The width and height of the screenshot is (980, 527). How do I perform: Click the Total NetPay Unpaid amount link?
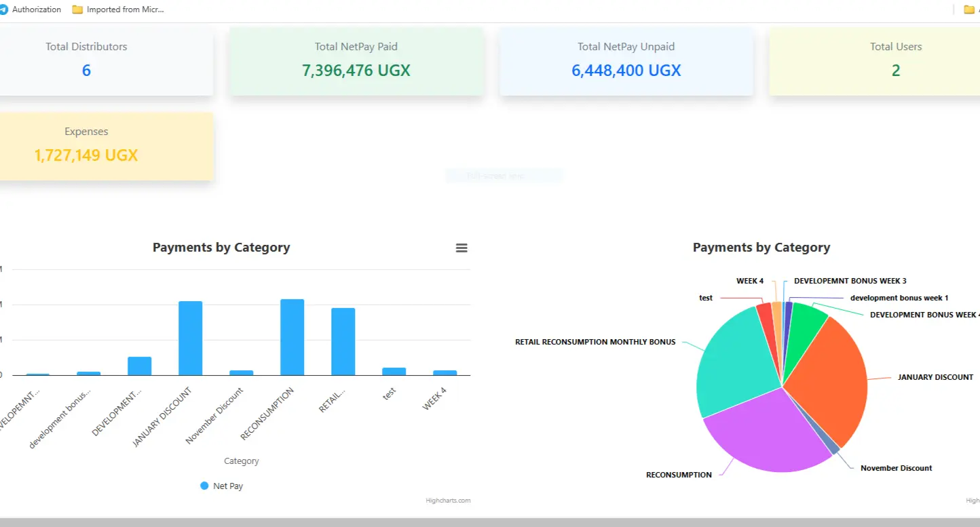(625, 70)
